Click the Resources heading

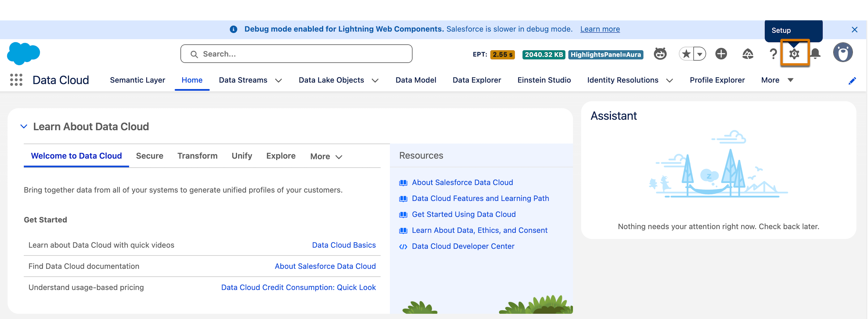coord(421,155)
